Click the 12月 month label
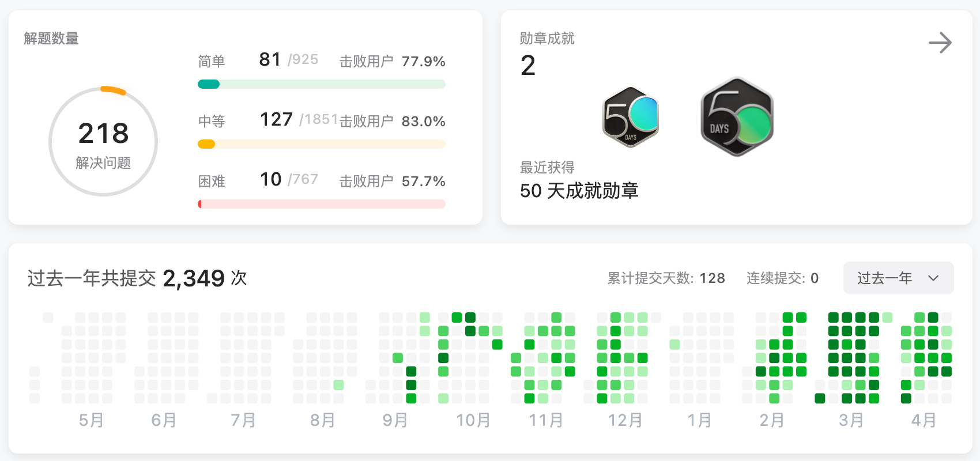Image resolution: width=980 pixels, height=461 pixels. click(x=625, y=420)
